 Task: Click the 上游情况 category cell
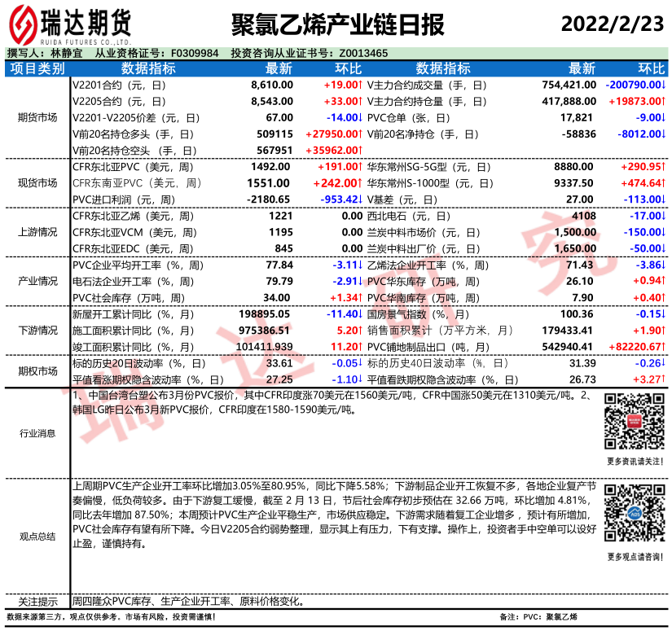coord(37,232)
